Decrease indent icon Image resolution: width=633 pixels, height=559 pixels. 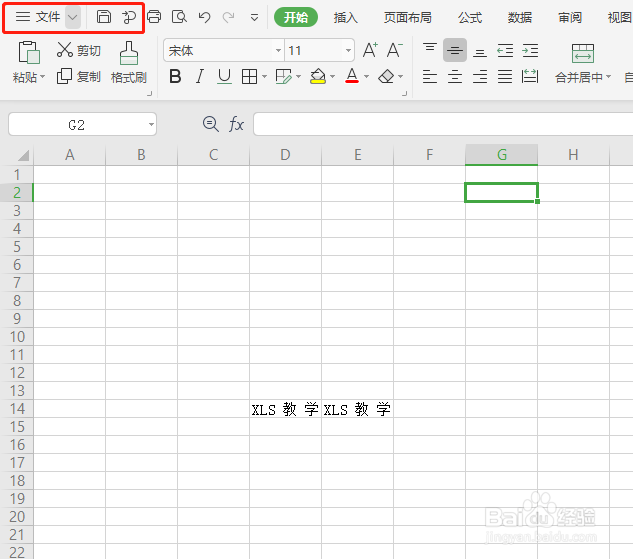click(x=505, y=50)
